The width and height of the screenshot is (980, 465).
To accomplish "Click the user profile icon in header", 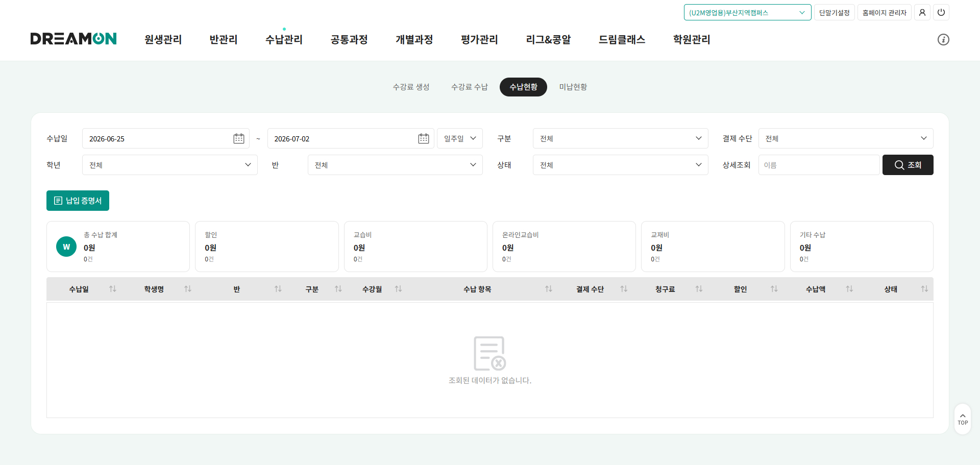I will (922, 12).
